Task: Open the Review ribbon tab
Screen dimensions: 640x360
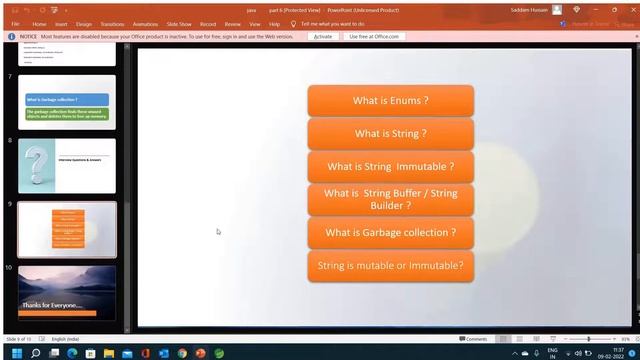Action: (x=233, y=24)
